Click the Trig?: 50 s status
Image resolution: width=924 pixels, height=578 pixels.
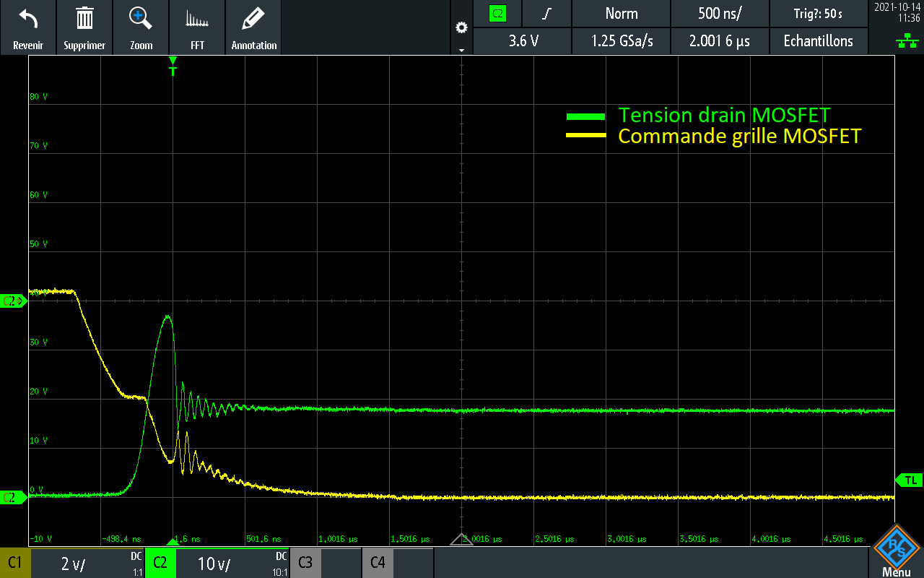pyautogui.click(x=819, y=14)
